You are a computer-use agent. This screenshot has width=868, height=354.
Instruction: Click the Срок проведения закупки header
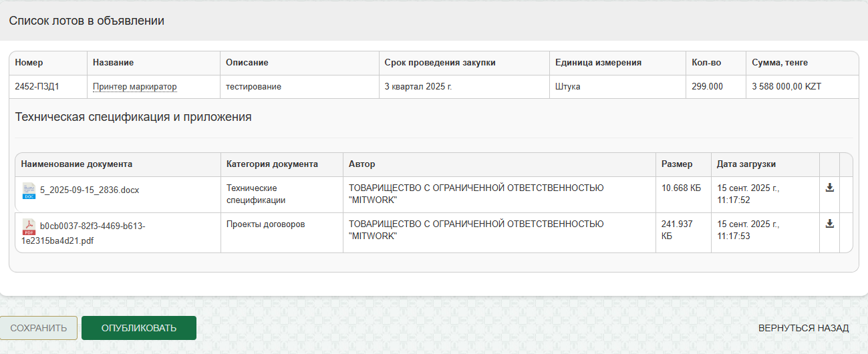(440, 63)
